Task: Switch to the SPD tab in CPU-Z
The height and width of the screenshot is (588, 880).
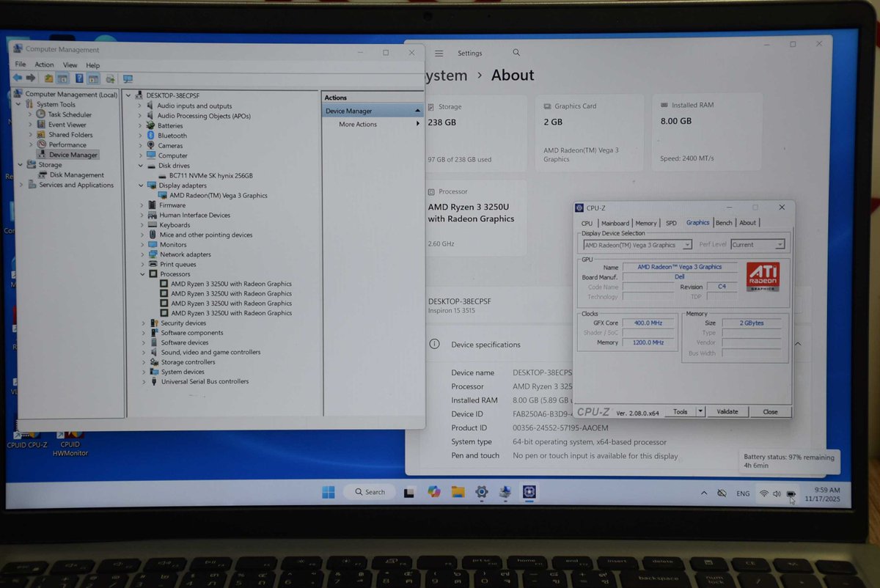Action: [x=671, y=223]
